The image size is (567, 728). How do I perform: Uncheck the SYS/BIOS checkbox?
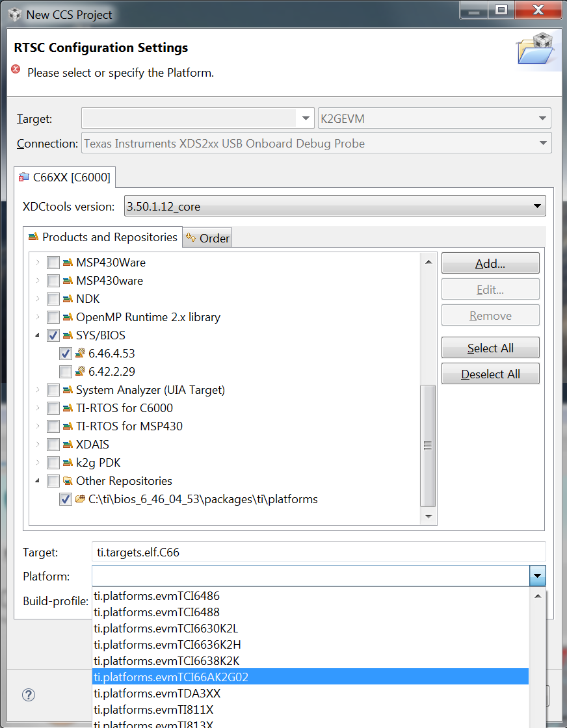(x=53, y=335)
